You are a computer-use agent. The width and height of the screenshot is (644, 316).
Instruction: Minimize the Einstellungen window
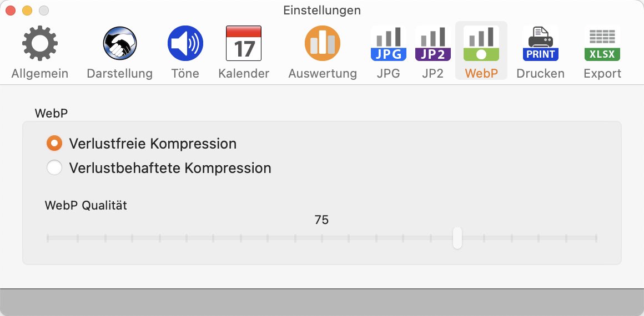[27, 11]
